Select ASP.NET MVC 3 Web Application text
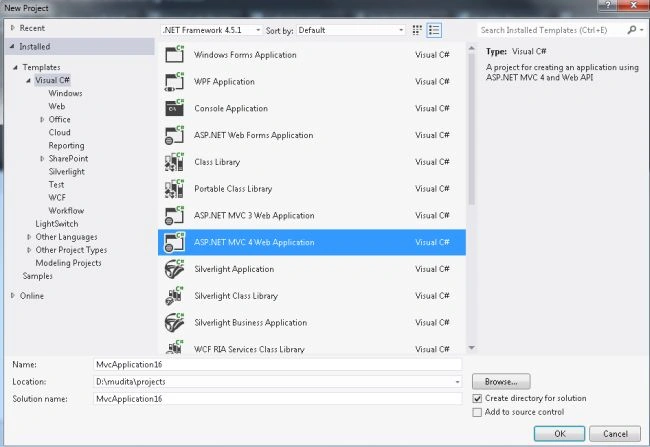The height and width of the screenshot is (447, 650). pyautogui.click(x=254, y=216)
